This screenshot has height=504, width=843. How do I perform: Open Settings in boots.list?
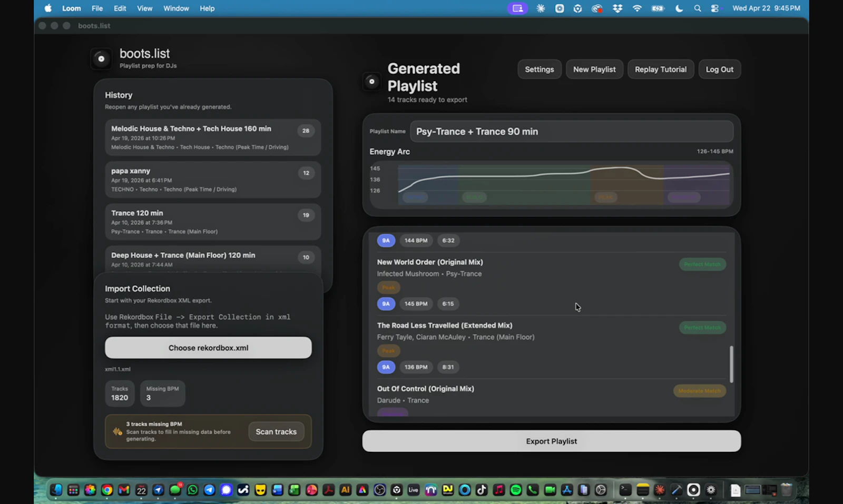coord(540,70)
